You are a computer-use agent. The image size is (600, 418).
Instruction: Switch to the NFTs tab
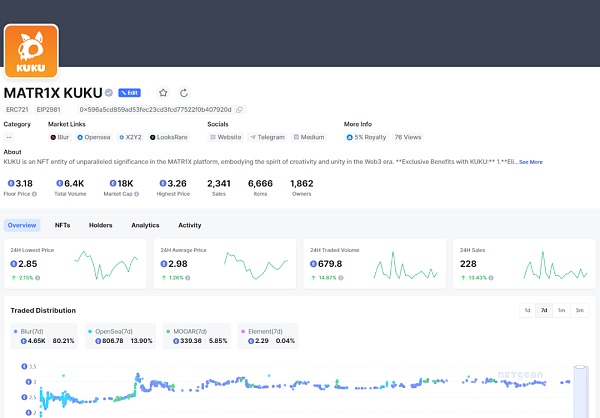point(62,225)
